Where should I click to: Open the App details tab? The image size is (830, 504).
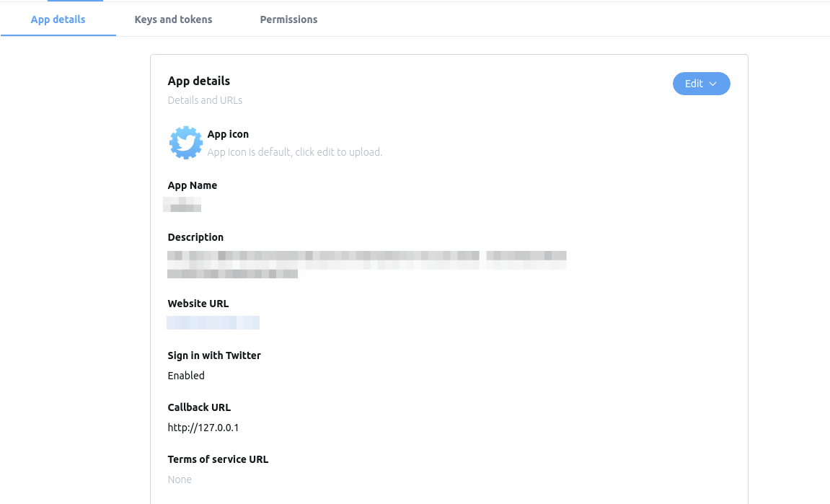point(58,19)
